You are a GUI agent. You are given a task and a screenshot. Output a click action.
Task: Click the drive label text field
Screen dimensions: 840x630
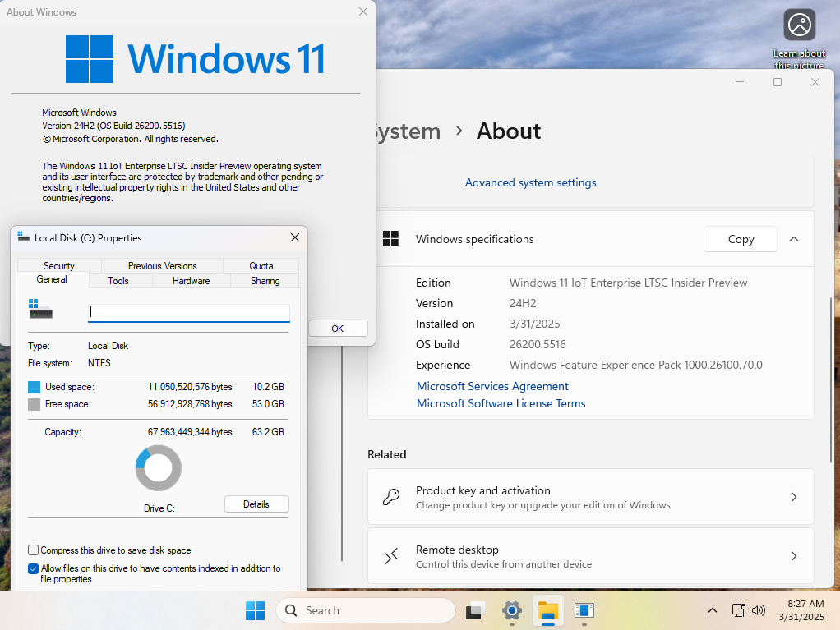click(188, 313)
